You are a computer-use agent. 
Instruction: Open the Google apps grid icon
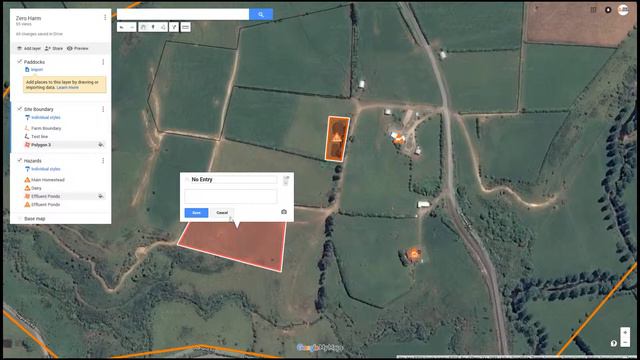[x=593, y=10]
